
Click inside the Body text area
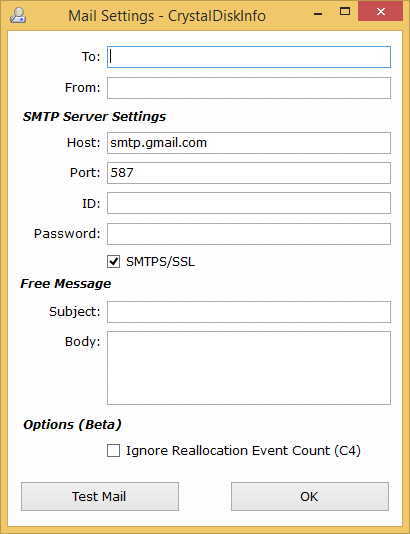point(249,368)
